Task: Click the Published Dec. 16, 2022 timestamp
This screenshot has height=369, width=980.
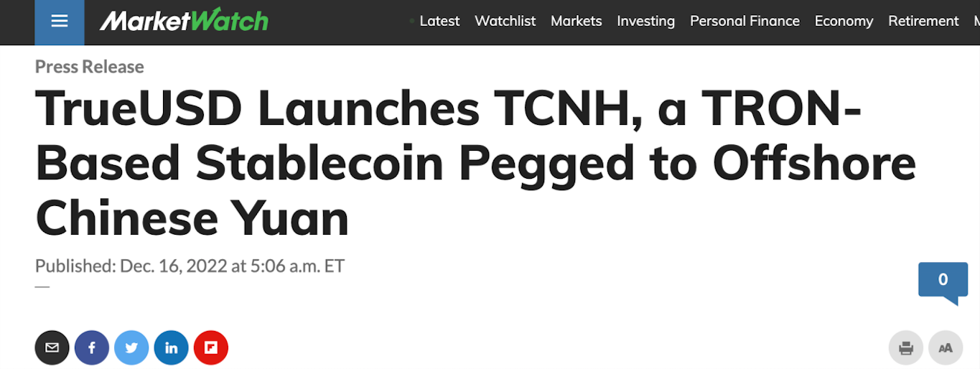Action: [190, 266]
